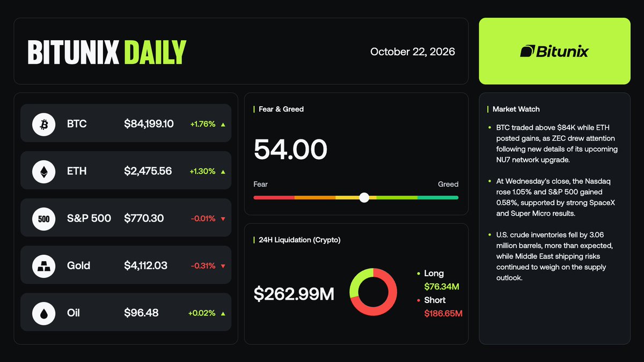Click the Gold price $4,112.03
The image size is (644, 362).
[146, 265]
